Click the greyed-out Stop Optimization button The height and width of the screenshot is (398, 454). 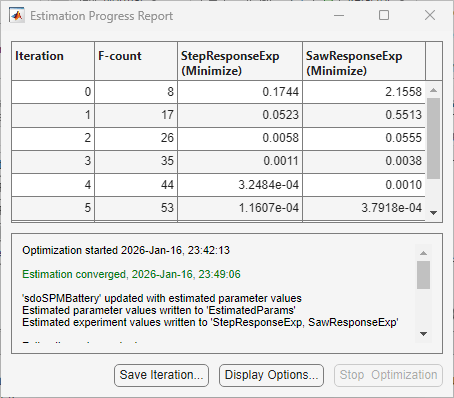tap(388, 375)
